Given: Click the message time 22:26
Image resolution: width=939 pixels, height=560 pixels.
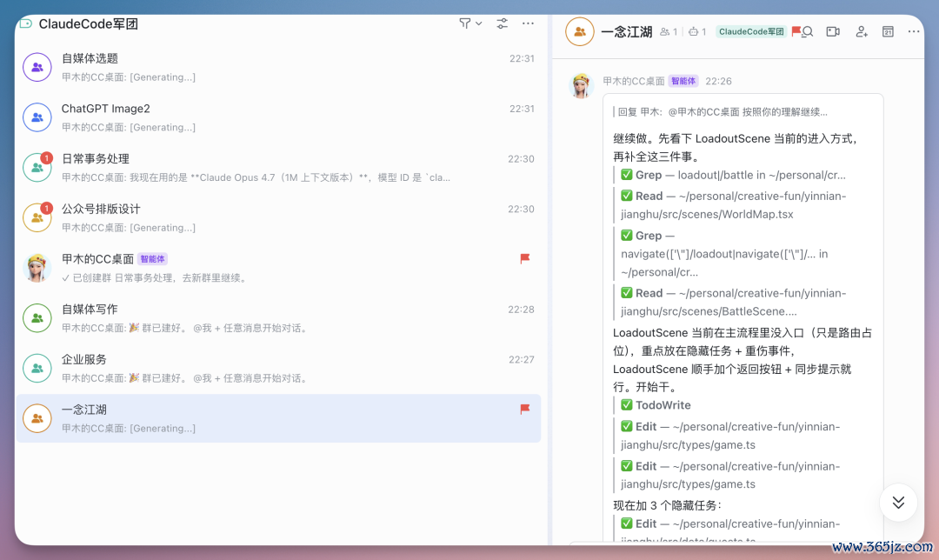Looking at the screenshot, I should [x=718, y=82].
